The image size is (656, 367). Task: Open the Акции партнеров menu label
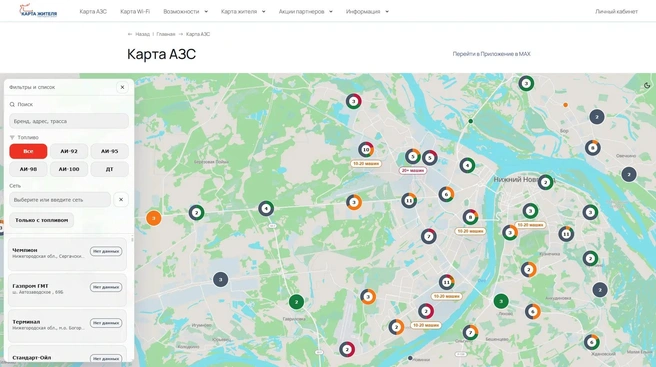pyautogui.click(x=301, y=12)
